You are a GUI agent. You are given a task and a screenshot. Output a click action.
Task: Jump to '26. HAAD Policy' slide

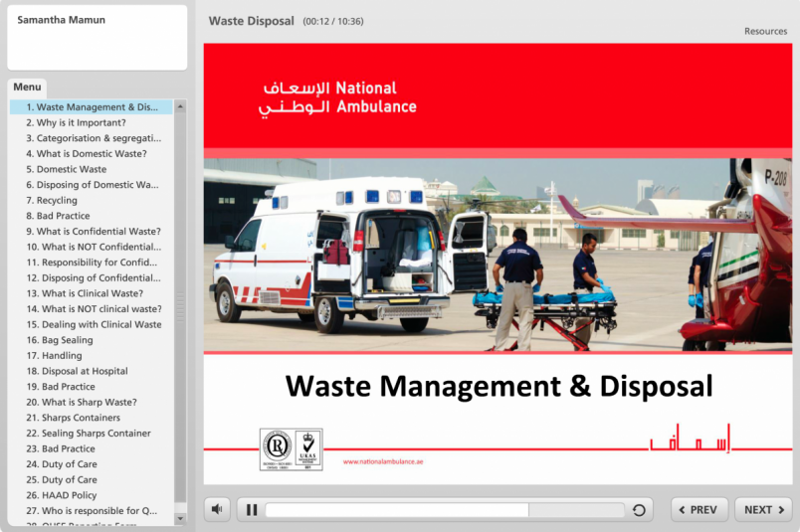[x=62, y=496]
